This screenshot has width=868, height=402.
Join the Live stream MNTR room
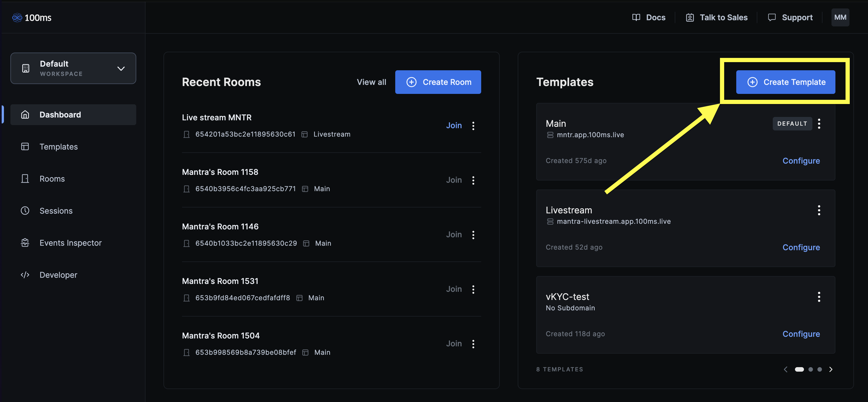point(454,125)
